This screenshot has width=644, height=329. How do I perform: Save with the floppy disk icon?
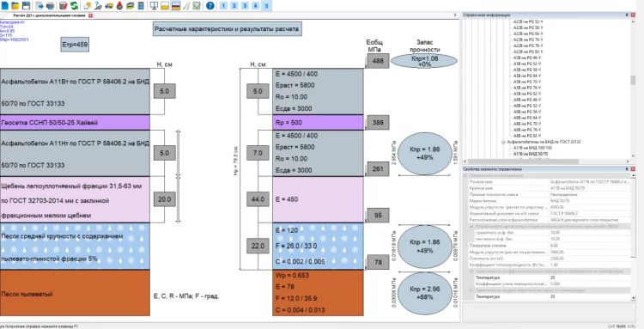point(26,6)
